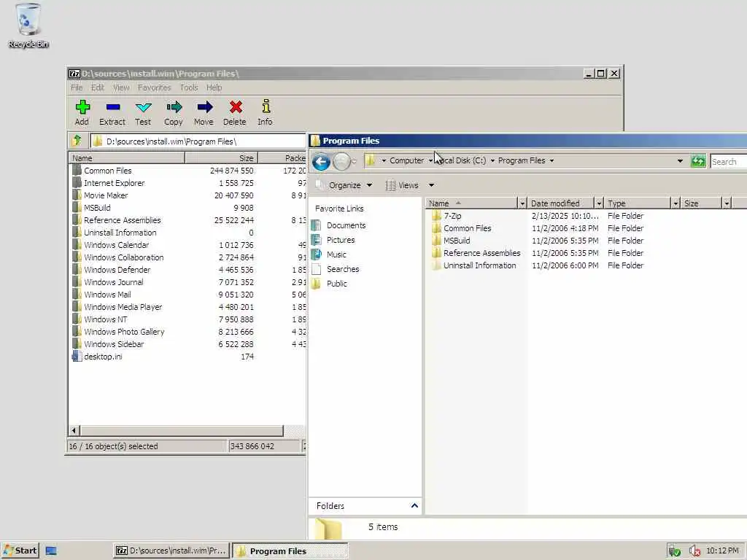This screenshot has height=560, width=747.
Task: Click the green Refresh icon in Explorer
Action: [698, 161]
